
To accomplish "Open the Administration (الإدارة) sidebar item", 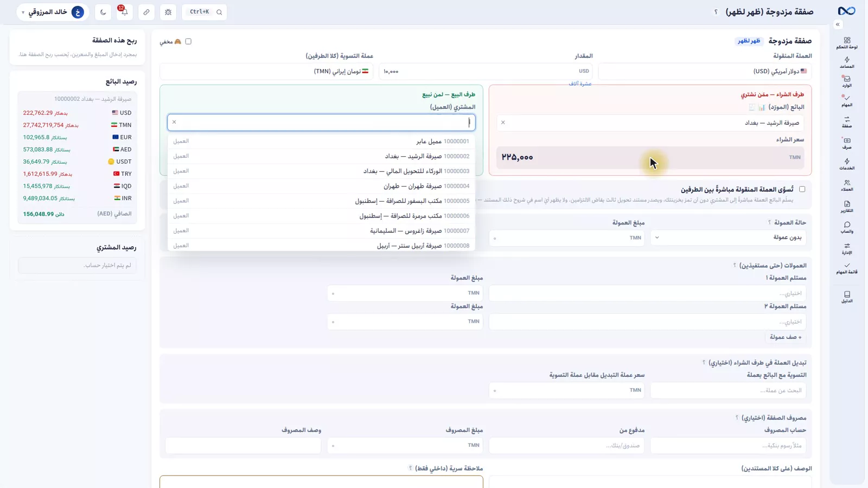I will tap(847, 249).
